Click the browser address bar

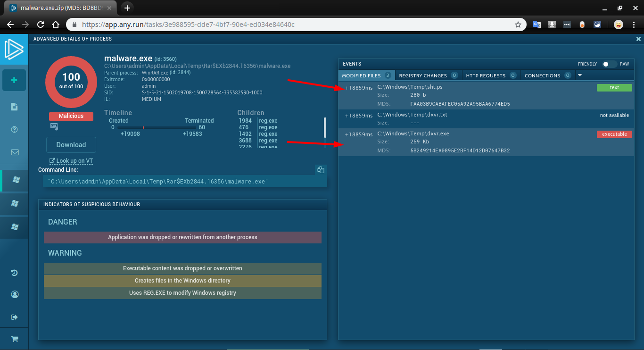[297, 25]
